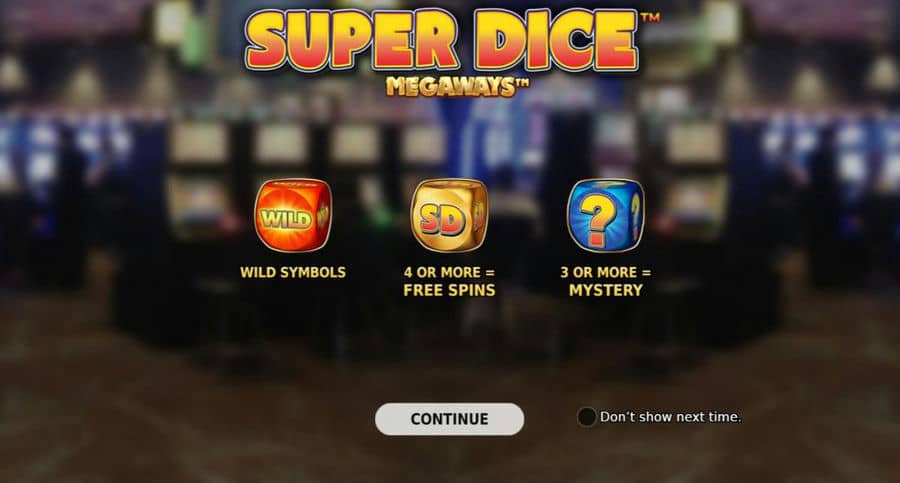This screenshot has width=900, height=483.
Task: Enable the Don't show next time checkbox
Action: coord(586,417)
